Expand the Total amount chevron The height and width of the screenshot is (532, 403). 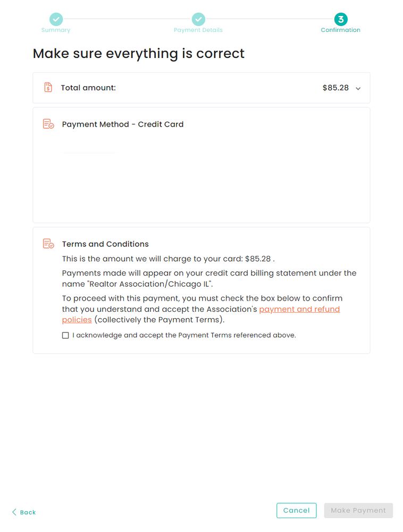click(x=358, y=88)
